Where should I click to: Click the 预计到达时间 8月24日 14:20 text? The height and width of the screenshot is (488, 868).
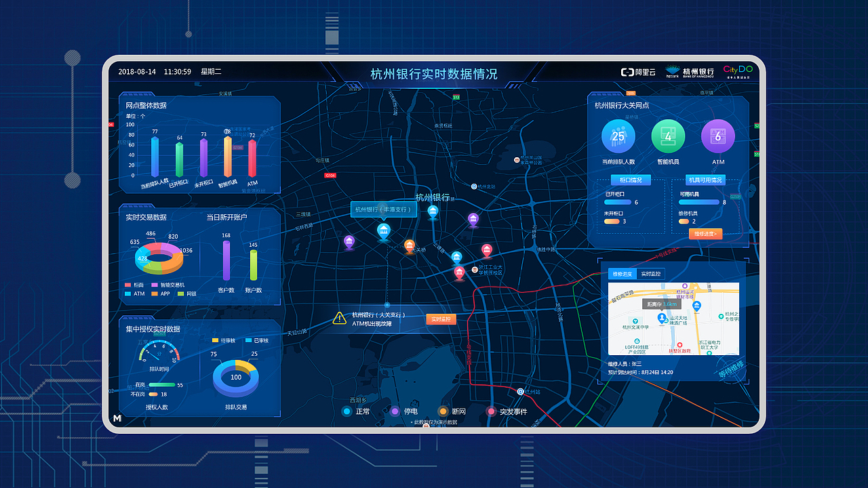[x=641, y=372]
